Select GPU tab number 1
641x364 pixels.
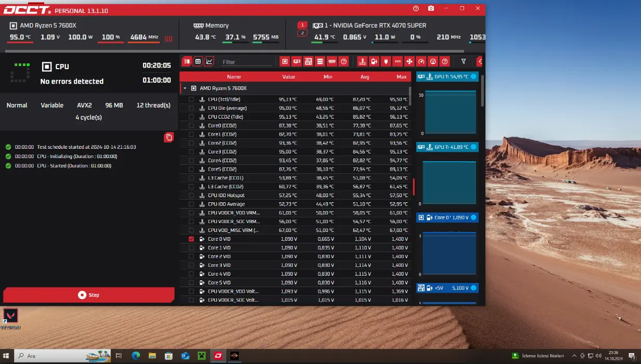302,25
